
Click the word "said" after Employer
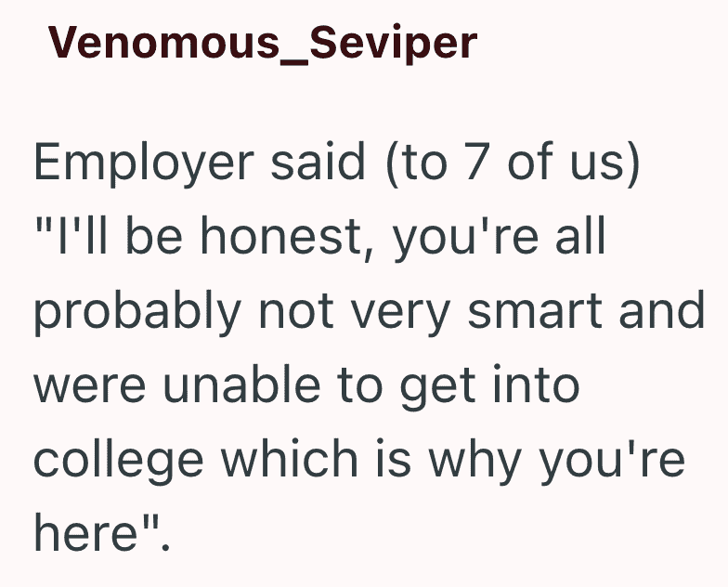pos(318,163)
